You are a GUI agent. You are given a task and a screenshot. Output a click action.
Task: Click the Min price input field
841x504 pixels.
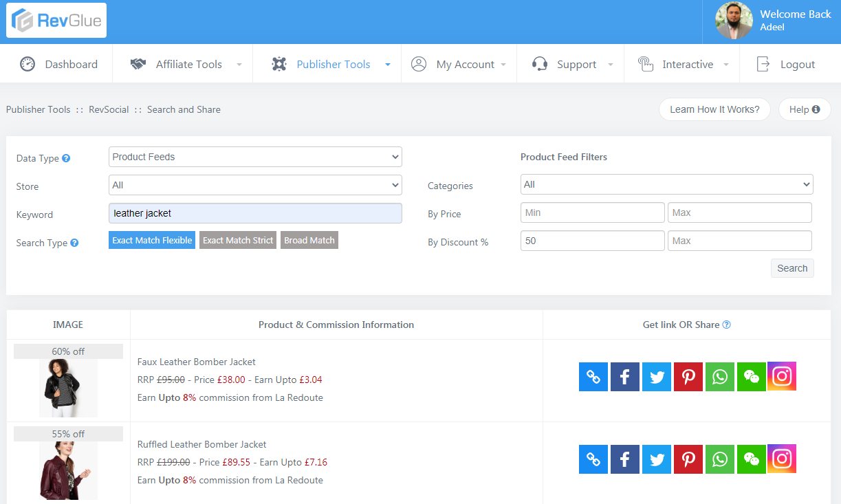click(592, 212)
